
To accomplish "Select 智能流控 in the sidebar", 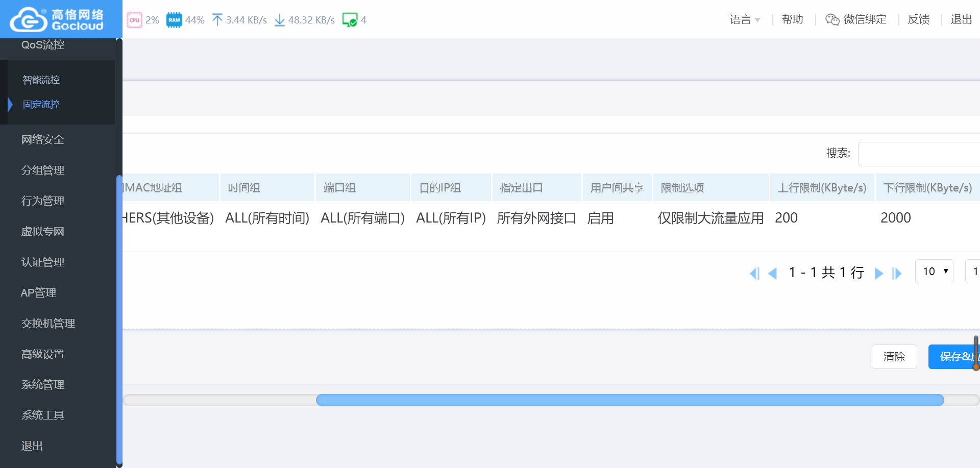I will 41,80.
